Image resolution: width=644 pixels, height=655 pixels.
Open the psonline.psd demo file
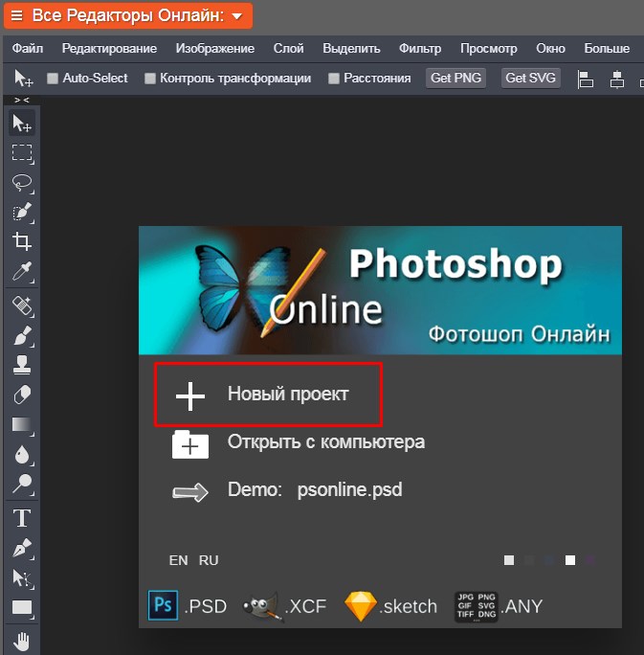pyautogui.click(x=350, y=490)
